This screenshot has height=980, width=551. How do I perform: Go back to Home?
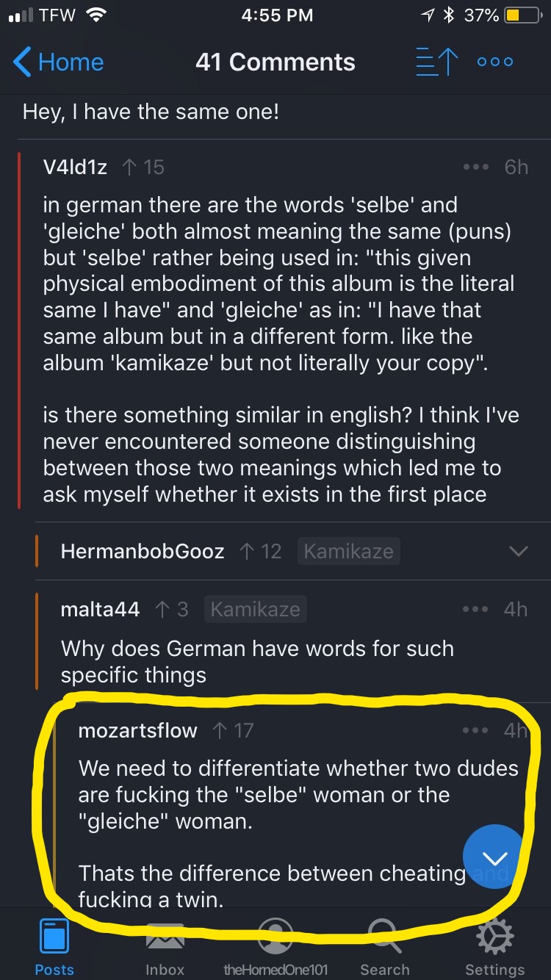[59, 62]
